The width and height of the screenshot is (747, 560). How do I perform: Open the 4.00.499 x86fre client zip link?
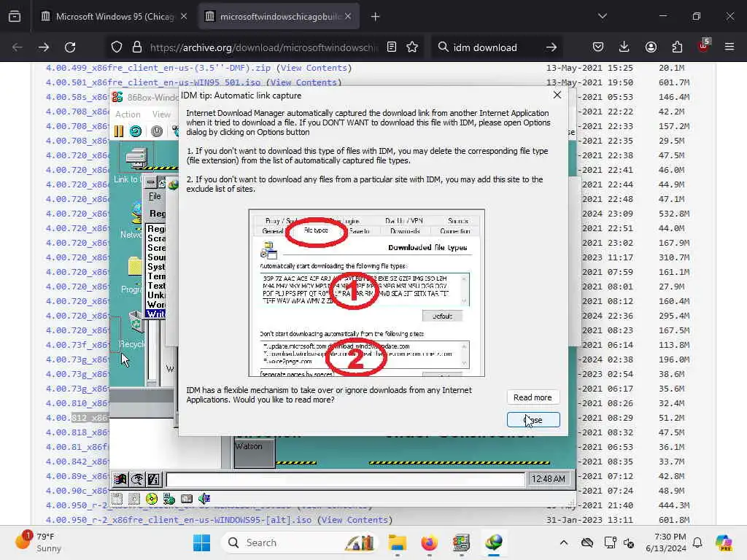[158, 68]
